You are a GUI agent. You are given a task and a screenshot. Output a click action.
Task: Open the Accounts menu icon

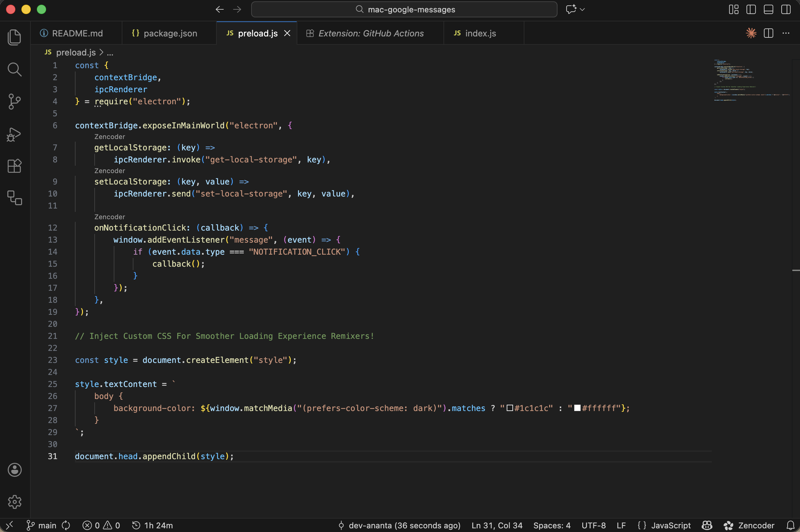pos(14,470)
